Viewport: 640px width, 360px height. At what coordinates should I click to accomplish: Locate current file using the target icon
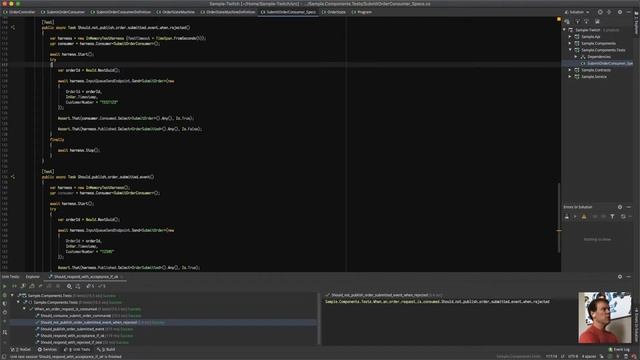point(600,12)
